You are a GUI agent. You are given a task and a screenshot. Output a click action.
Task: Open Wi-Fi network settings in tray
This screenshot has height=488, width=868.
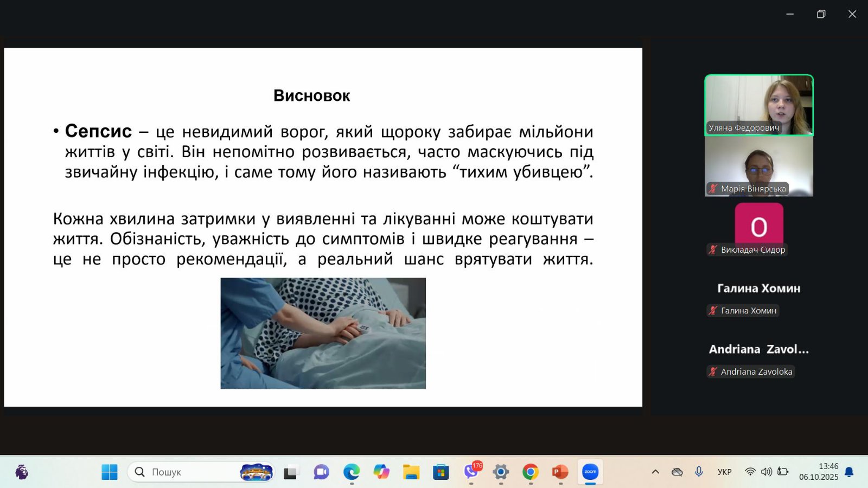click(750, 472)
